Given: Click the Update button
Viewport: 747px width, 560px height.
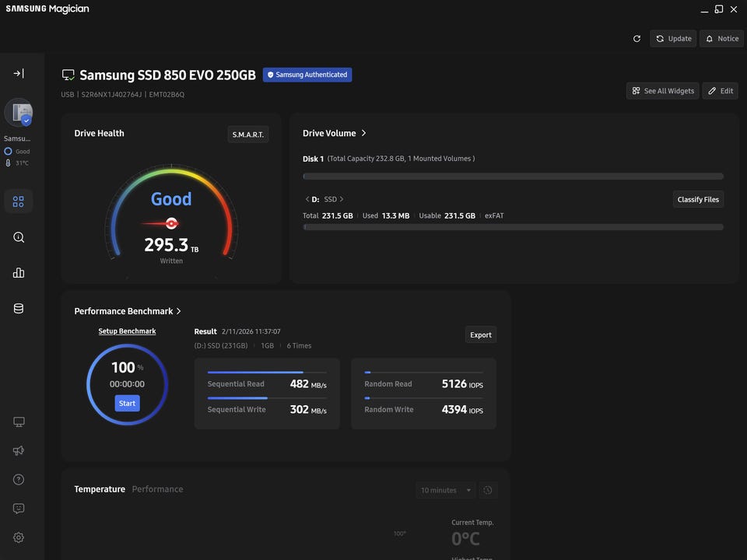Looking at the screenshot, I should pos(673,39).
